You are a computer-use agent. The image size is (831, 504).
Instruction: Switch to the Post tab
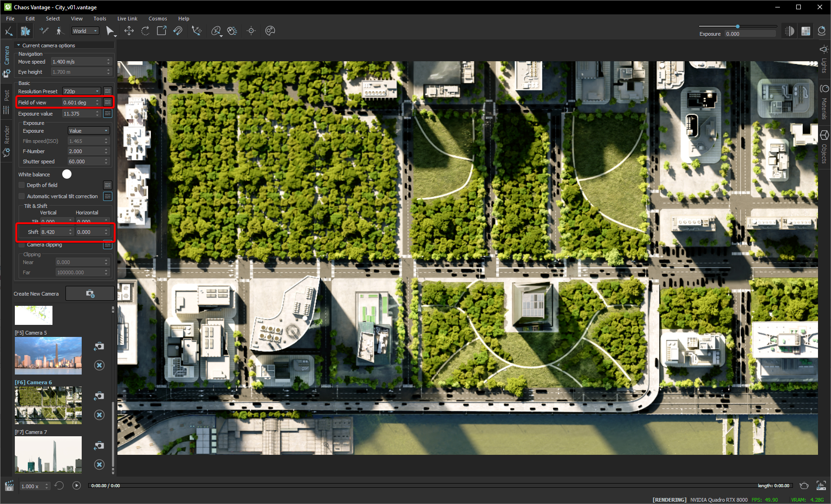(6, 101)
